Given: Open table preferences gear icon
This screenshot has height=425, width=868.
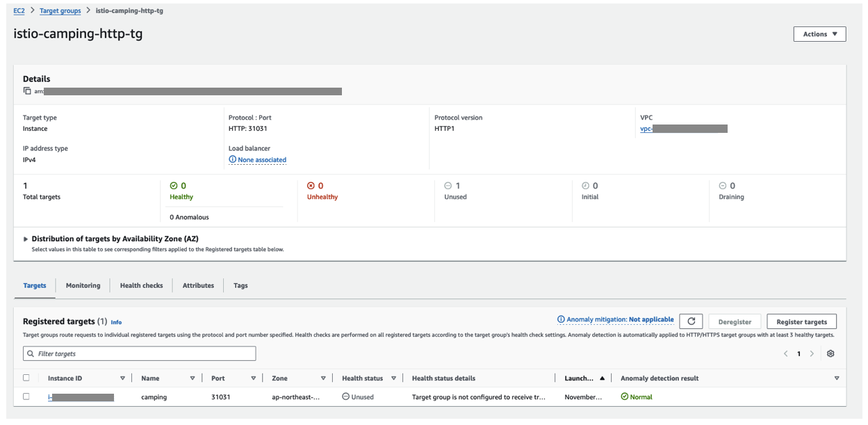Looking at the screenshot, I should click(x=830, y=354).
